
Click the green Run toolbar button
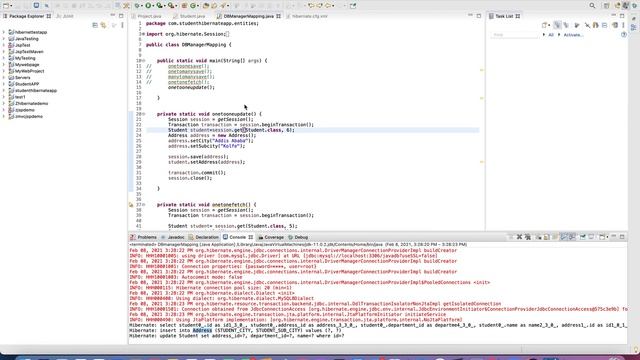tap(148, 6)
